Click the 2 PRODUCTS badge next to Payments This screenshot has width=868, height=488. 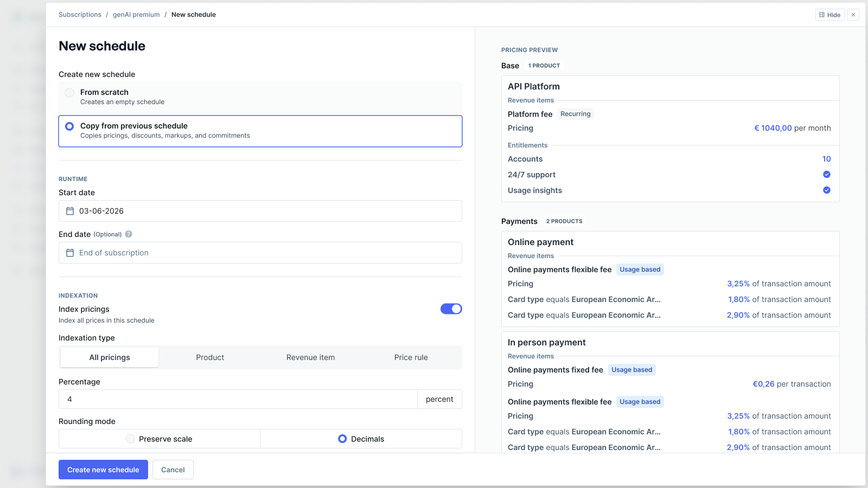click(x=564, y=221)
